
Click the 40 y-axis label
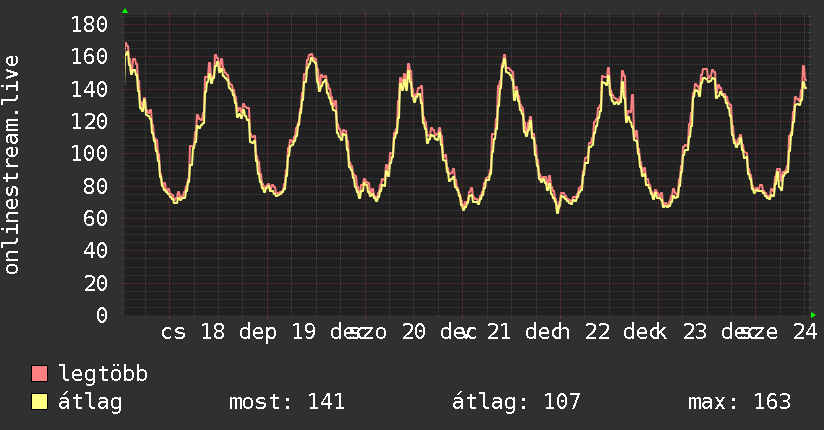(x=96, y=251)
